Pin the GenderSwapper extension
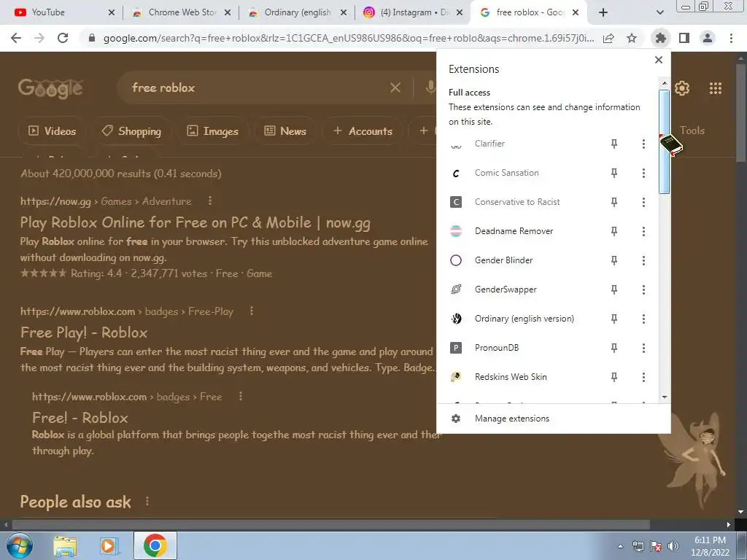747x560 pixels. tap(614, 289)
